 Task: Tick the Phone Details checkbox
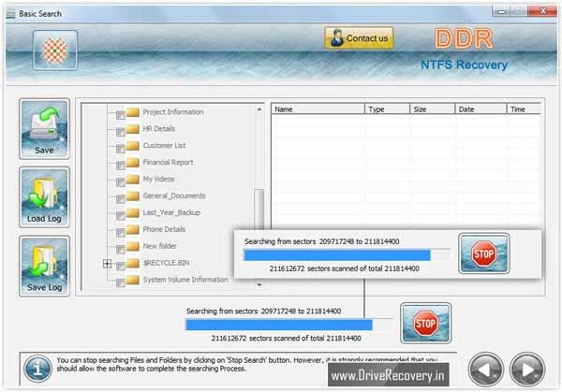click(121, 232)
